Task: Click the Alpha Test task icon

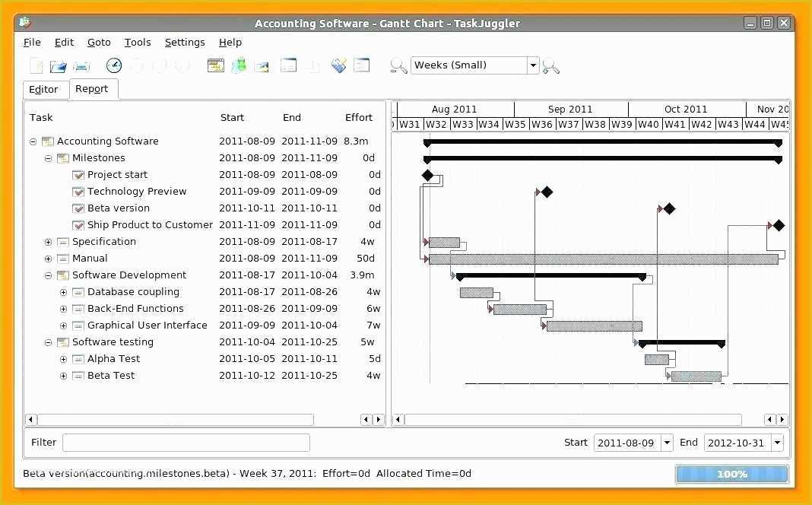Action: (78, 359)
